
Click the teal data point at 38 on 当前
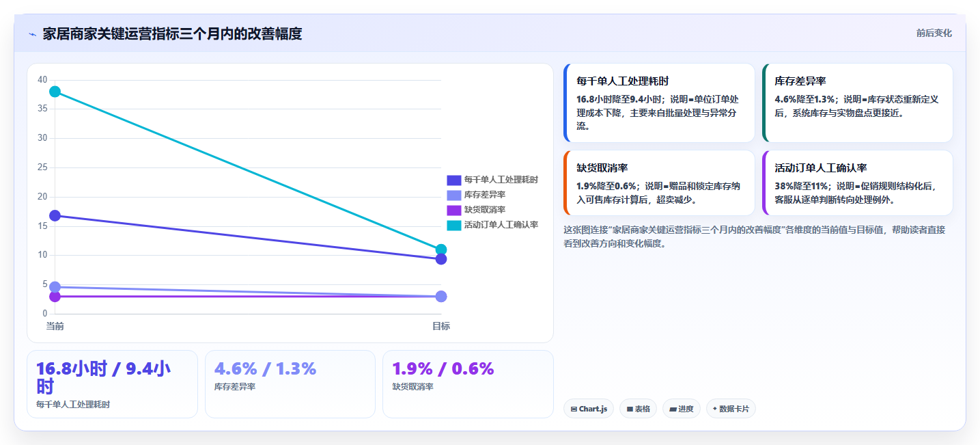(55, 92)
